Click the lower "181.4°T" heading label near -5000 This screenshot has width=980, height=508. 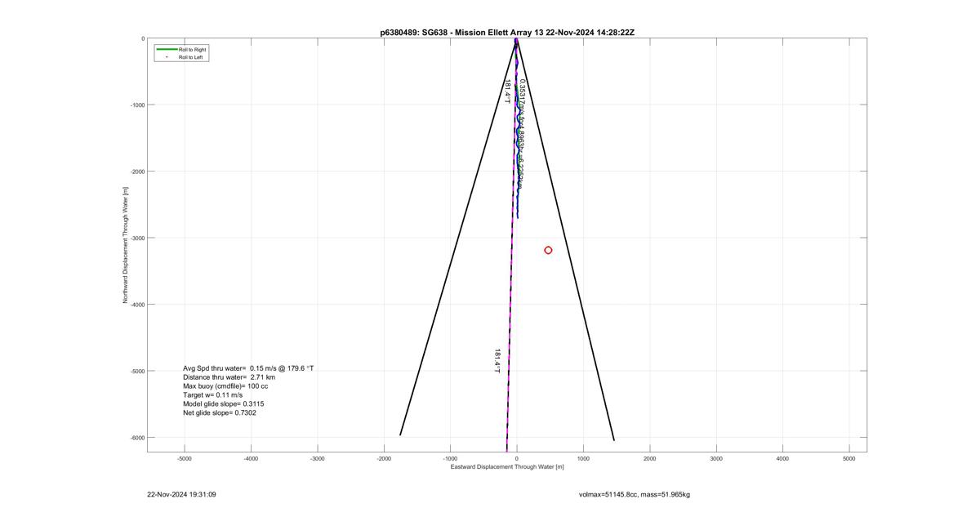pos(497,361)
